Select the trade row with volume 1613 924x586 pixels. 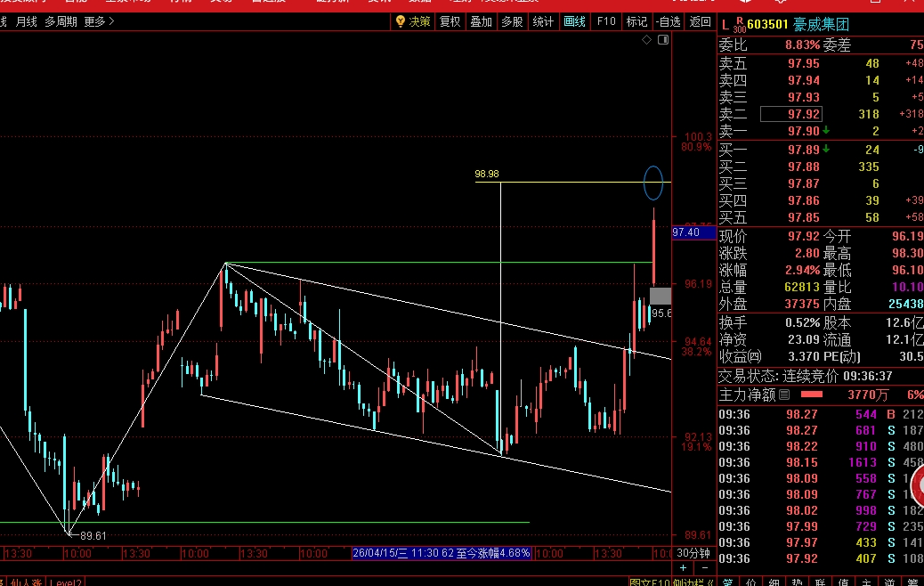point(821,463)
